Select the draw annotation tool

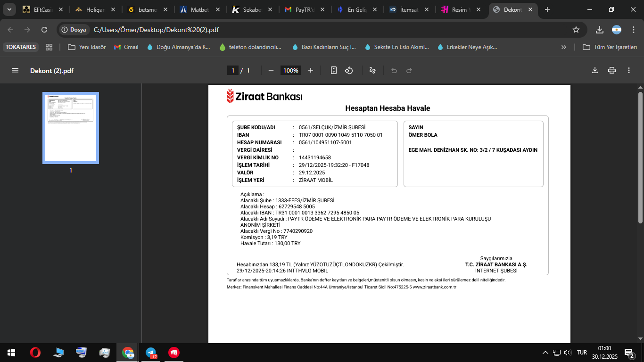(372, 70)
